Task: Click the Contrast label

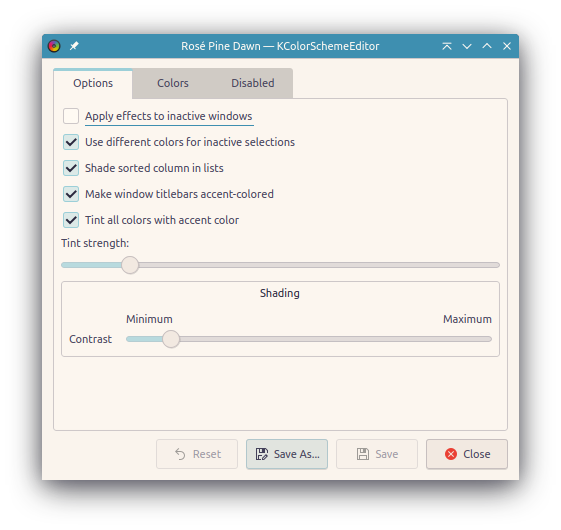Action: (x=91, y=339)
